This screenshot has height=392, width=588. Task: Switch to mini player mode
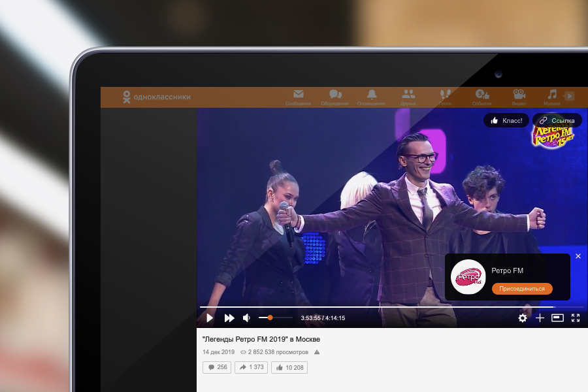[x=557, y=318]
